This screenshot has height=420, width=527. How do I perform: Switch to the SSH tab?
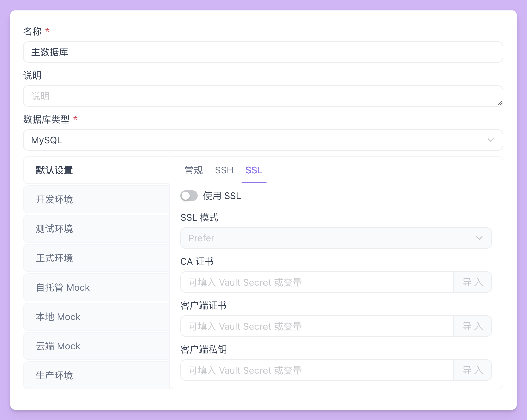coord(224,170)
